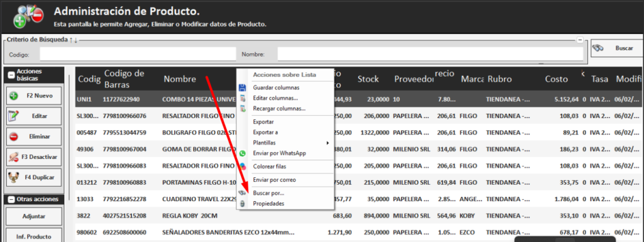The image size is (644, 242).
Task: Choose Buscar por... menu entry
Action: pos(269,193)
